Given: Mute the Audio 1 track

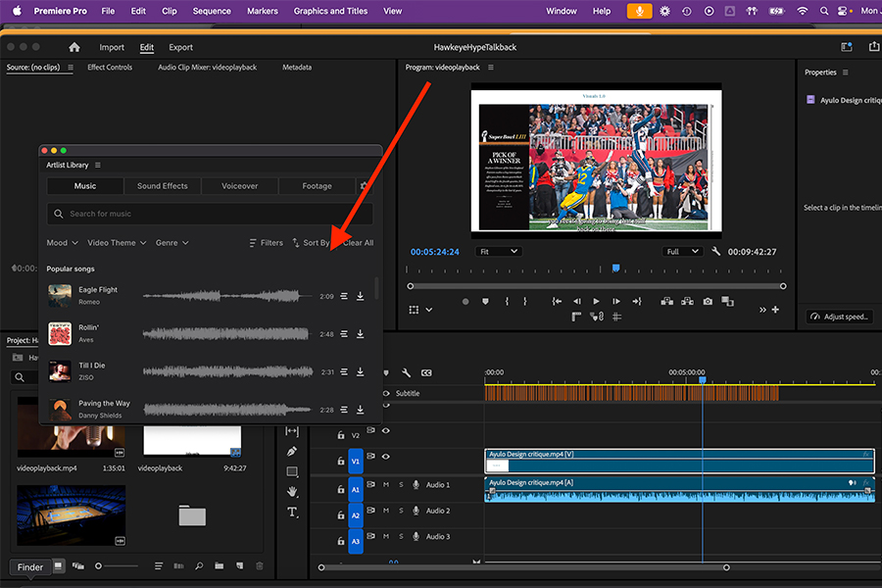Looking at the screenshot, I should pyautogui.click(x=386, y=484).
